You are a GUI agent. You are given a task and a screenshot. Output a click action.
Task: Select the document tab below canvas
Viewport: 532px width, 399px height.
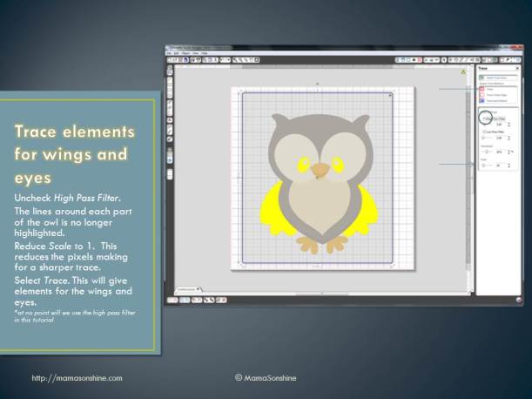tap(185, 287)
